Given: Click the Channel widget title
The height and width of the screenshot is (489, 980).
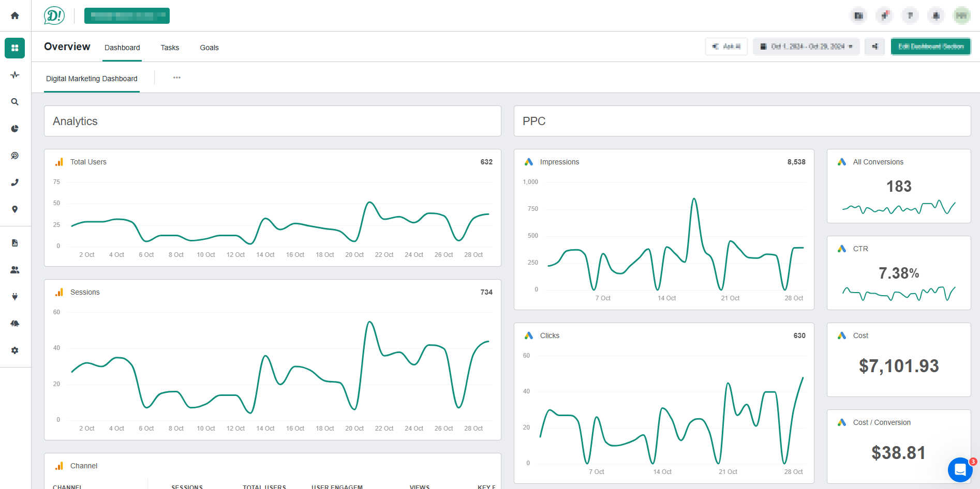Looking at the screenshot, I should point(84,466).
